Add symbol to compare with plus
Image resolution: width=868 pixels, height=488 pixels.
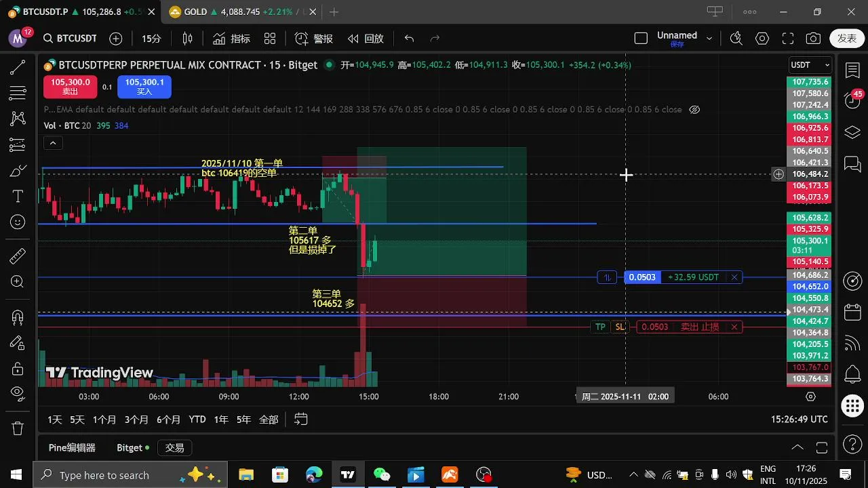[x=116, y=39]
